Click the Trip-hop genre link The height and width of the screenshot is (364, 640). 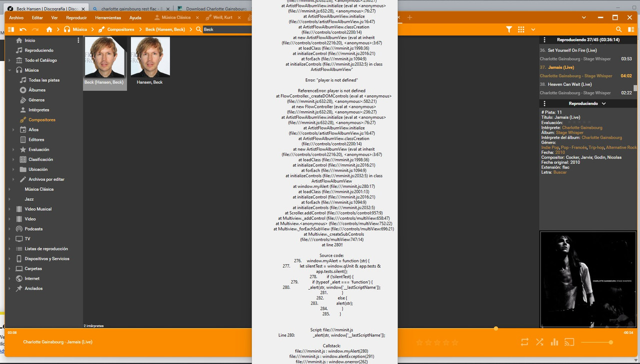tap(596, 147)
